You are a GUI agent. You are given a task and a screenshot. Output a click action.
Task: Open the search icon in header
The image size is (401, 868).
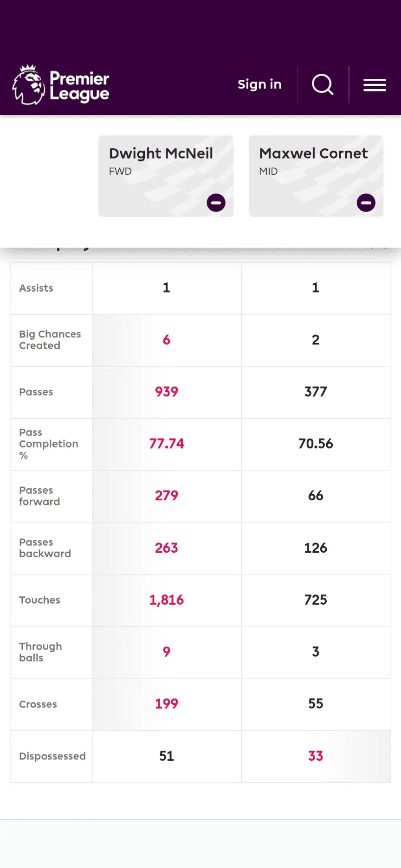[323, 84]
